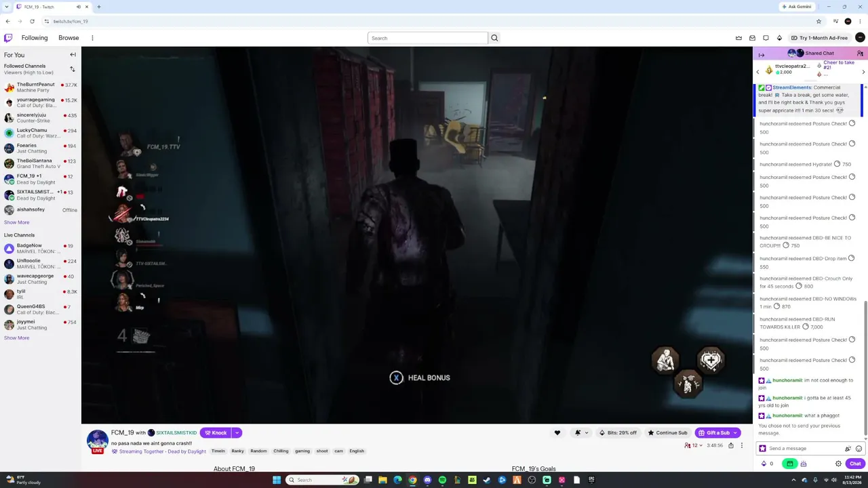This screenshot has width=868, height=488.
Task: Open the user profile avatar menu
Action: [x=860, y=38]
